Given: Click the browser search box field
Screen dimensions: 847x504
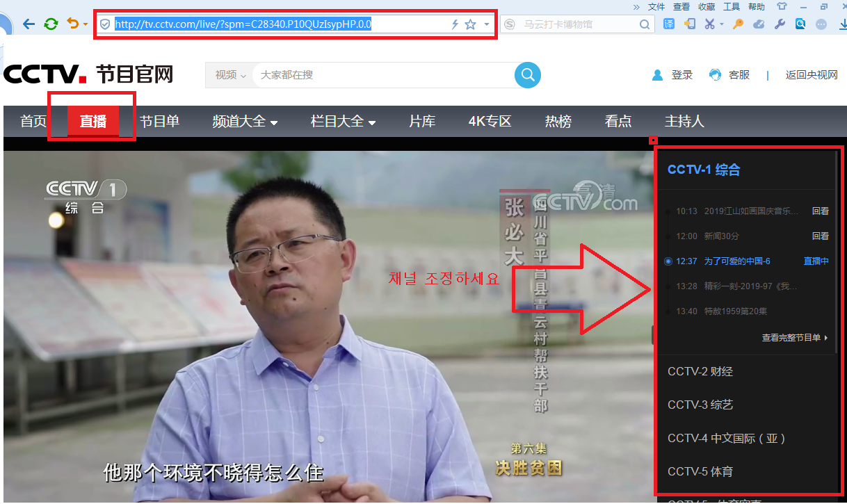Looking at the screenshot, I should (x=577, y=24).
